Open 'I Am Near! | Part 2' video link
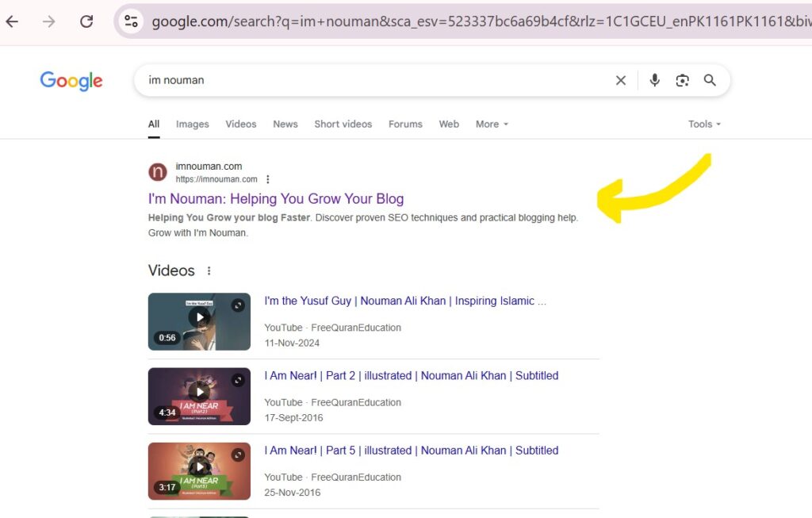 [412, 376]
